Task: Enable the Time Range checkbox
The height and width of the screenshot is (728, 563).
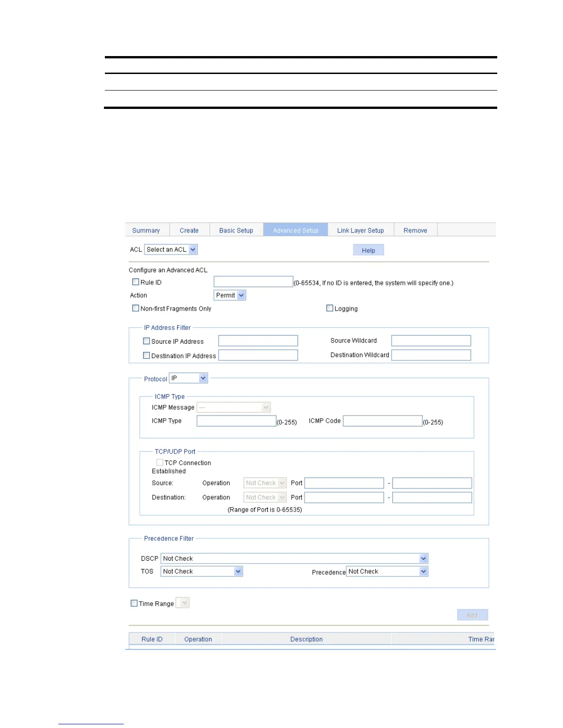Action: [134, 603]
